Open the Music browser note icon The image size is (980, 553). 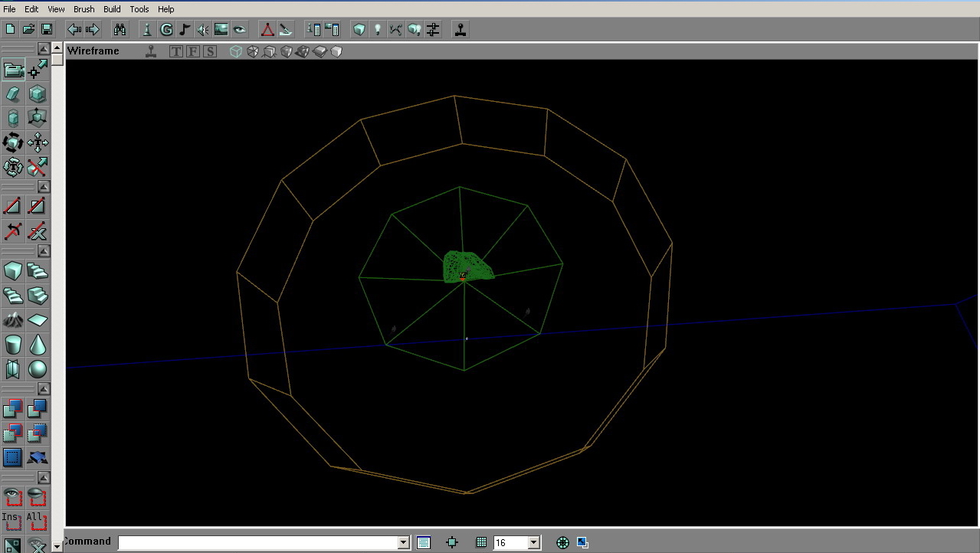(x=185, y=30)
